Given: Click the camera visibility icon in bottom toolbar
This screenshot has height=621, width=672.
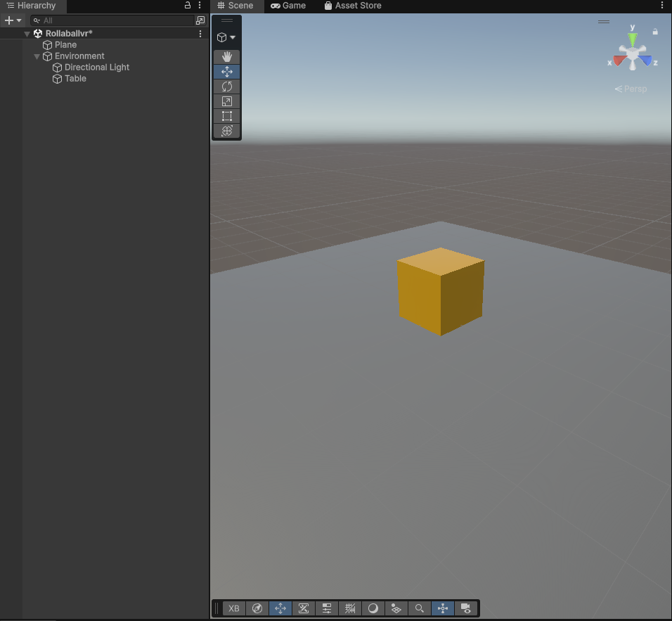Looking at the screenshot, I should tap(465, 608).
